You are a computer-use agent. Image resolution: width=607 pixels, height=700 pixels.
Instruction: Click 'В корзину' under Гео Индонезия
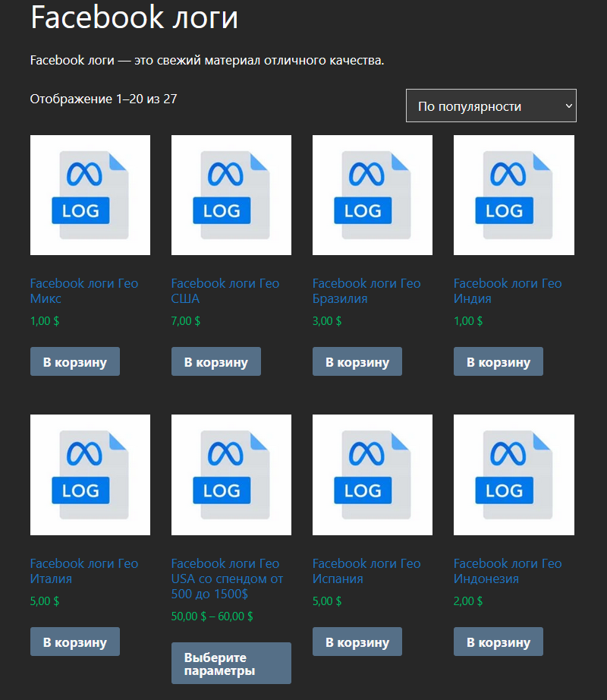498,642
